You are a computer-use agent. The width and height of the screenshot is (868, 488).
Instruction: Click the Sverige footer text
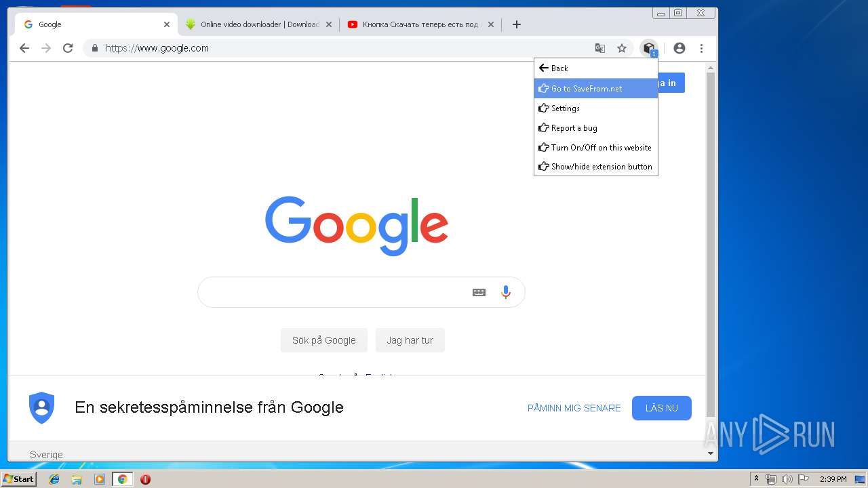(x=46, y=455)
